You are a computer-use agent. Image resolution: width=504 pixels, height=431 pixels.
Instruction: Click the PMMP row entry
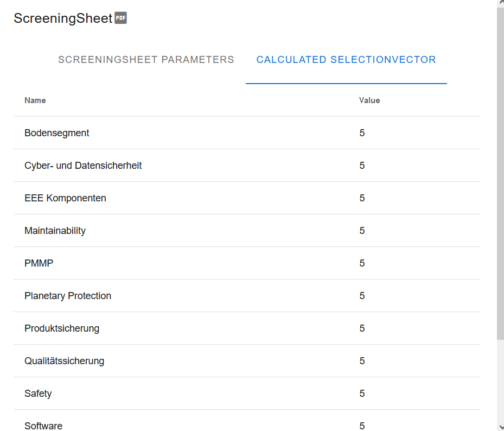tap(247, 263)
